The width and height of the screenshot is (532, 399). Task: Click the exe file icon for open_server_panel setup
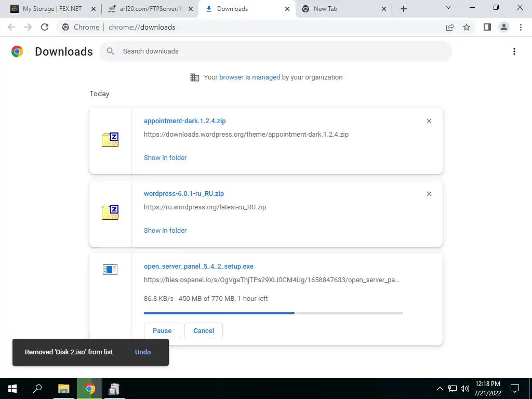pyautogui.click(x=110, y=270)
